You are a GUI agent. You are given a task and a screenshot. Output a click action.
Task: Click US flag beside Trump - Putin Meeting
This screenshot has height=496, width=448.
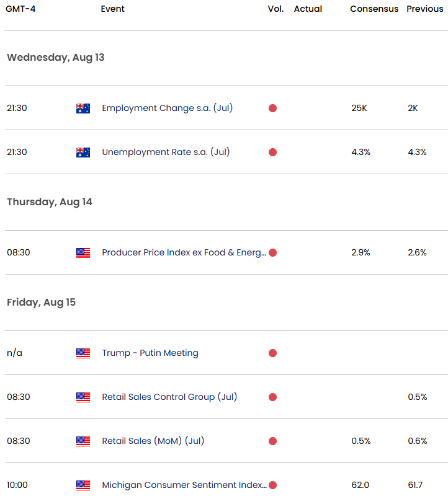click(83, 353)
